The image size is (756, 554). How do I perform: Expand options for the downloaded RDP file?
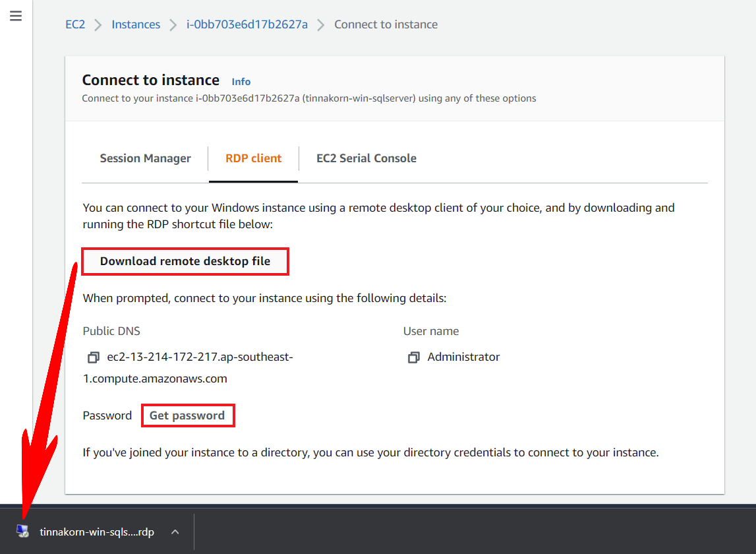(175, 532)
